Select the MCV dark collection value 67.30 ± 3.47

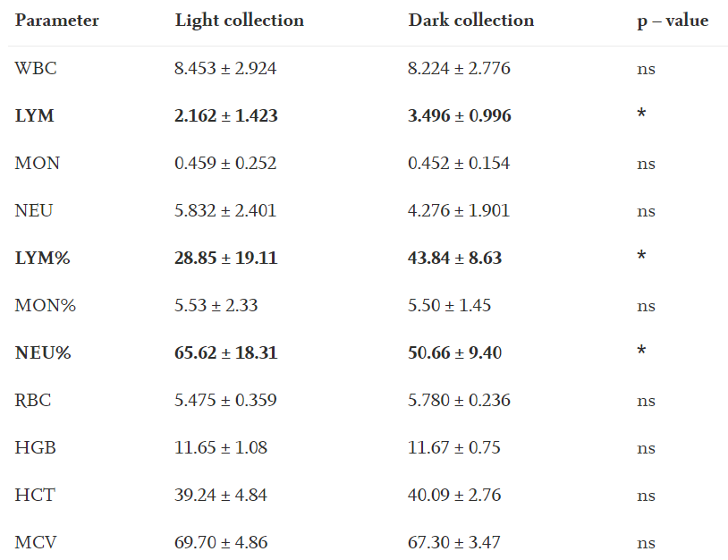(x=454, y=542)
